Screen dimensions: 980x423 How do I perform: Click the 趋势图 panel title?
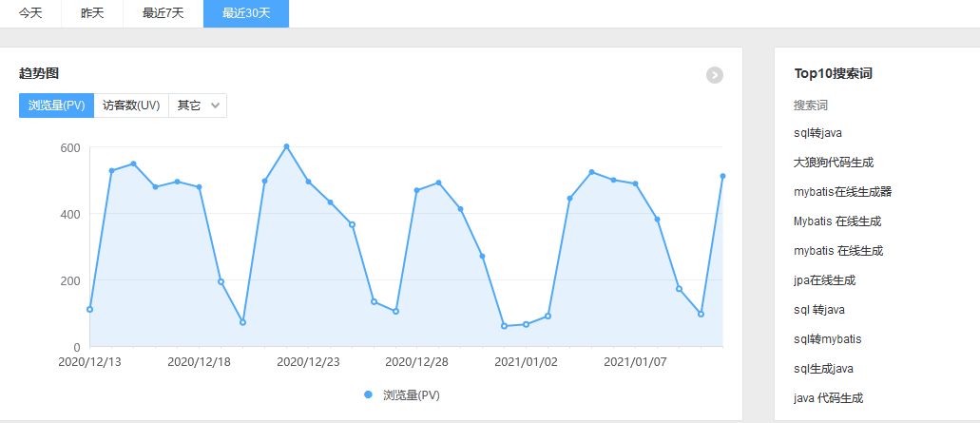(x=40, y=73)
